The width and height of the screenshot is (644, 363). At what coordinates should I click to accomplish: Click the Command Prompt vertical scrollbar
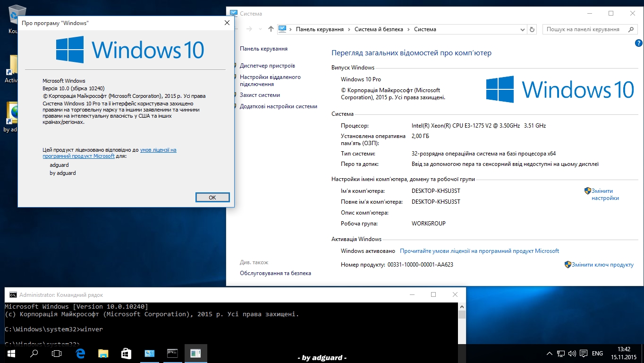click(462, 323)
